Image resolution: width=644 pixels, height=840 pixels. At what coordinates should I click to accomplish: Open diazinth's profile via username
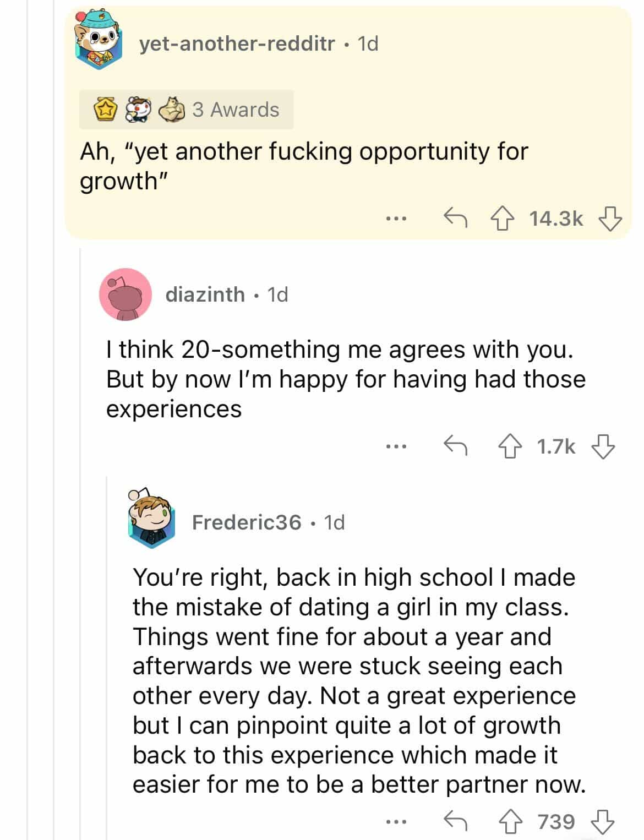205,294
